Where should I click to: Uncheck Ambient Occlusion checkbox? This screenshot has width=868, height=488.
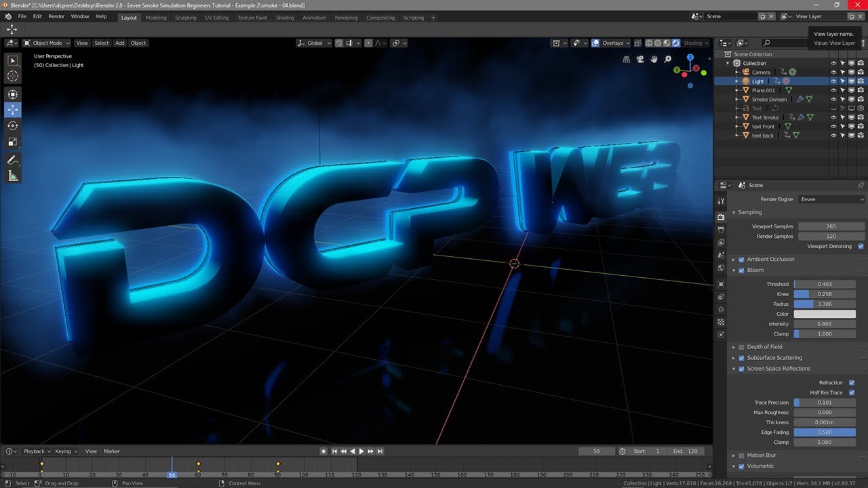pyautogui.click(x=741, y=260)
